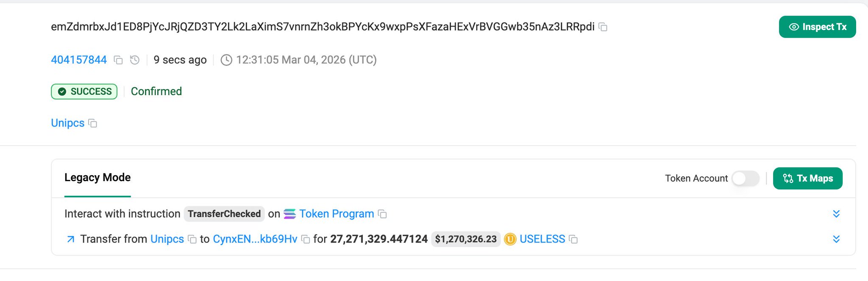868x281 pixels.
Task: Click the USELESS token coin icon
Action: pyautogui.click(x=510, y=240)
